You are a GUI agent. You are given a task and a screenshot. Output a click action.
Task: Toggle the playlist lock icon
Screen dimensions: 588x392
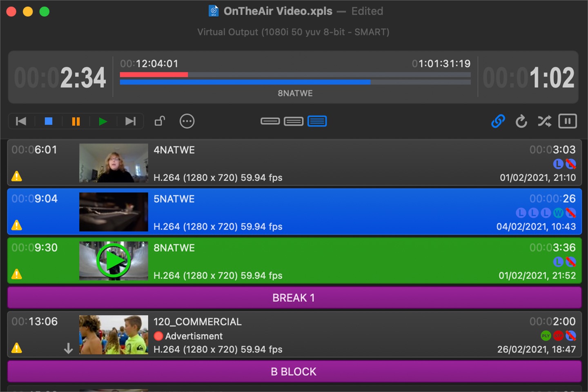pyautogui.click(x=160, y=121)
